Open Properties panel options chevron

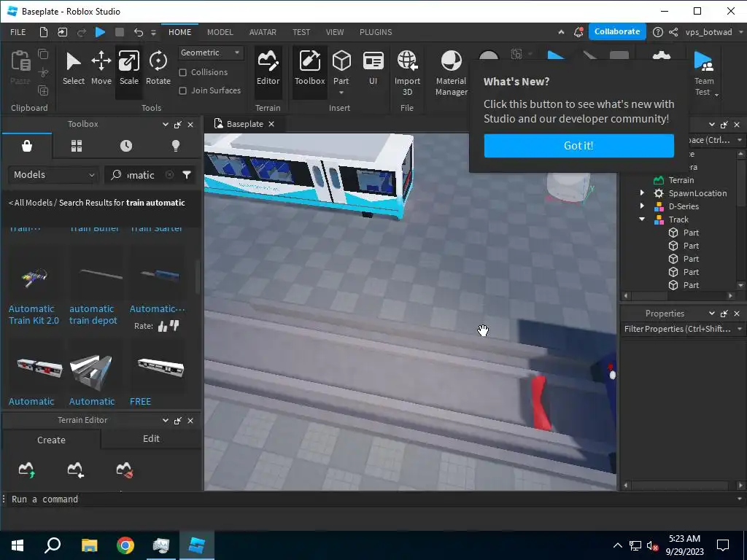point(712,314)
